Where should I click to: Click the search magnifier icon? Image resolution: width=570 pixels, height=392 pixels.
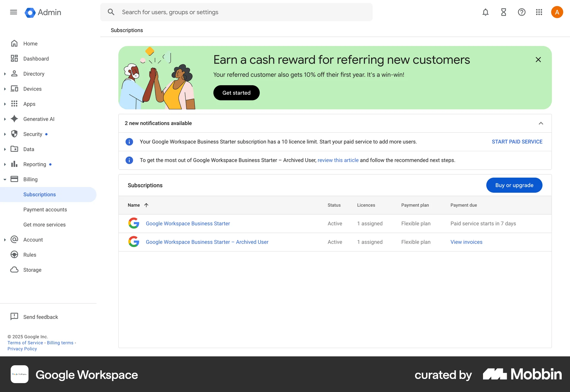click(111, 12)
